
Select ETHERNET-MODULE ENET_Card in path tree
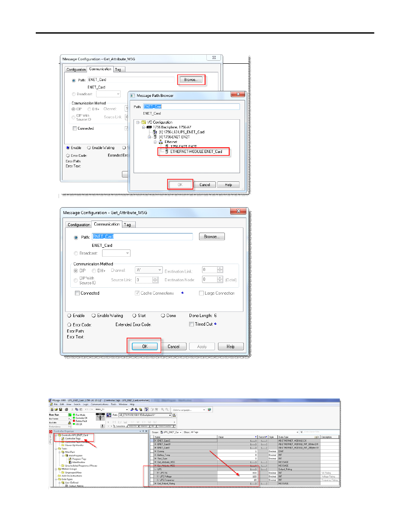coord(196,152)
